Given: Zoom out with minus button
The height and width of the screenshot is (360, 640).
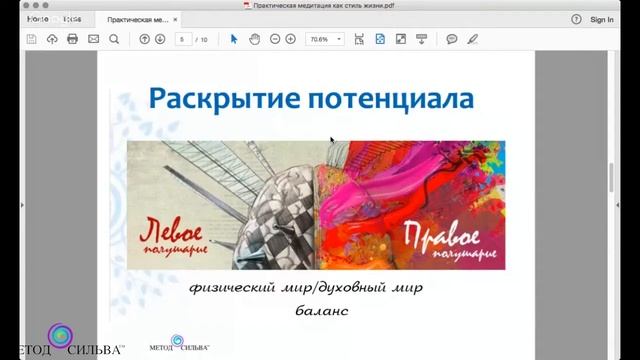Looking at the screenshot, I should (275, 39).
